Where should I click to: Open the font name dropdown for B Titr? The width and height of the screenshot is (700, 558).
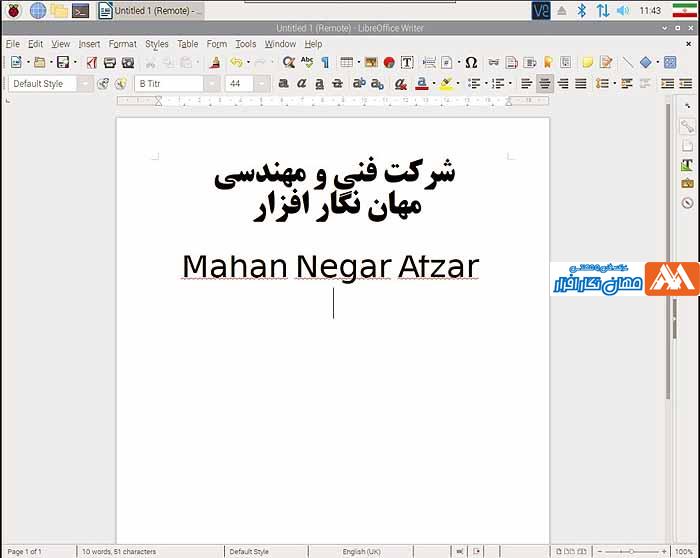[x=212, y=84]
